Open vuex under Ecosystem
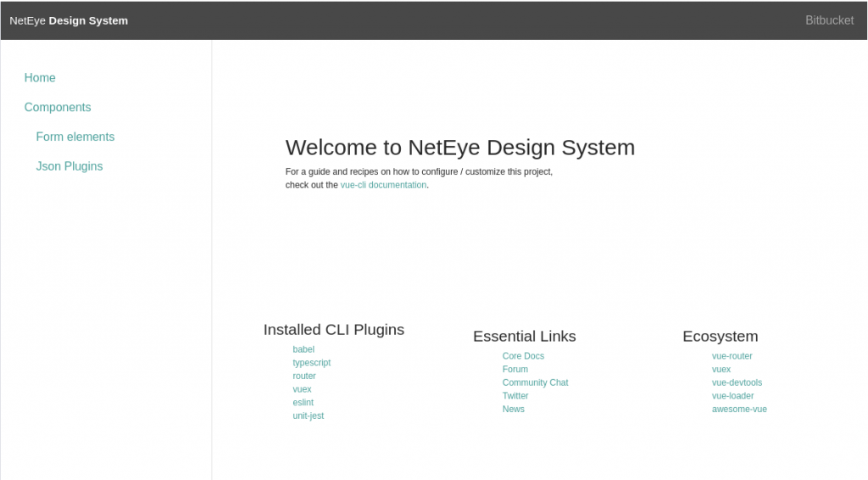868x480 pixels. point(721,369)
